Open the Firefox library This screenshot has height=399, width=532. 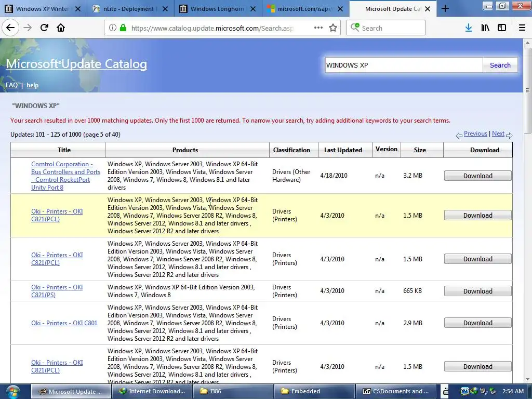(x=485, y=28)
